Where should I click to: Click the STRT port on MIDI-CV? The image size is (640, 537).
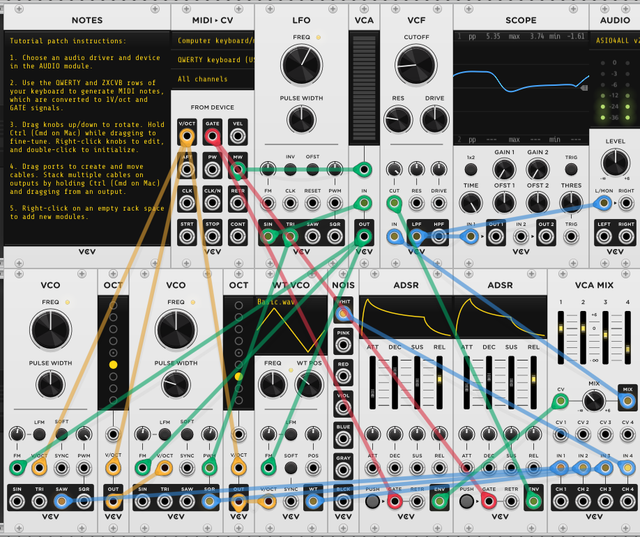pos(187,236)
